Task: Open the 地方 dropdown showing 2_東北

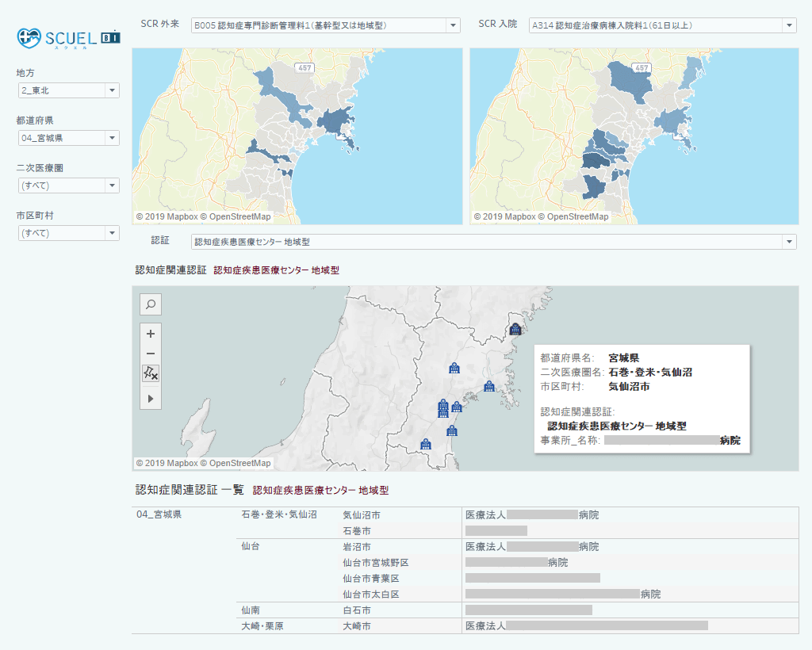Action: point(68,91)
